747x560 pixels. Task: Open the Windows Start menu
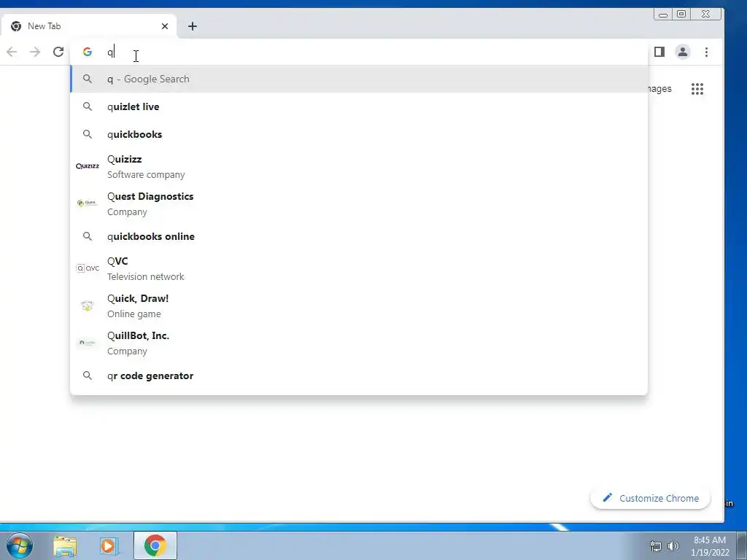pyautogui.click(x=20, y=545)
